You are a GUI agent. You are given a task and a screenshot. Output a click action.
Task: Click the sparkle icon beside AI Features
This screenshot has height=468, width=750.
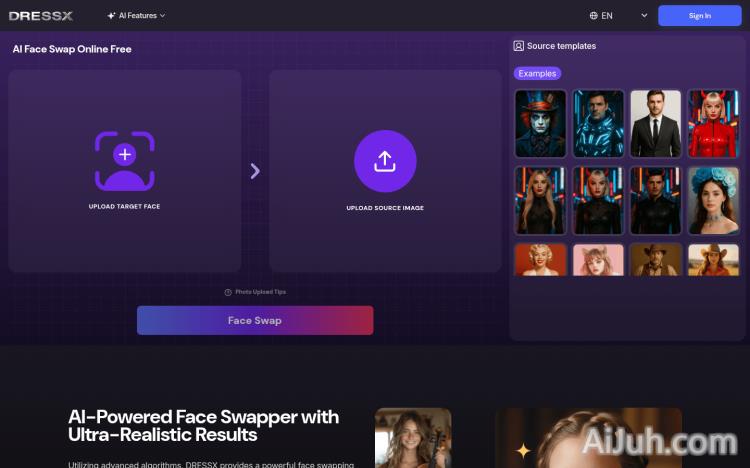(111, 16)
